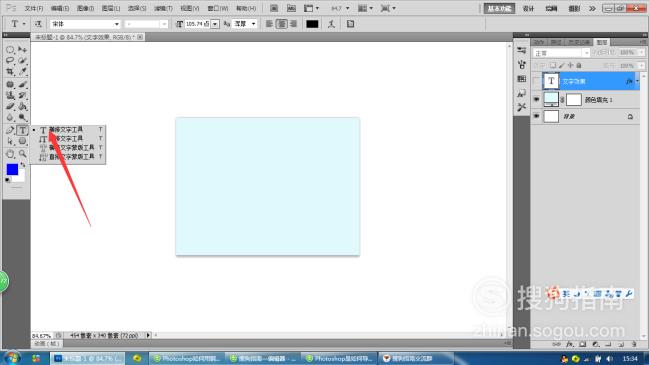Select the Brush tool
Viewport: 649px width, 365px height.
23,84
